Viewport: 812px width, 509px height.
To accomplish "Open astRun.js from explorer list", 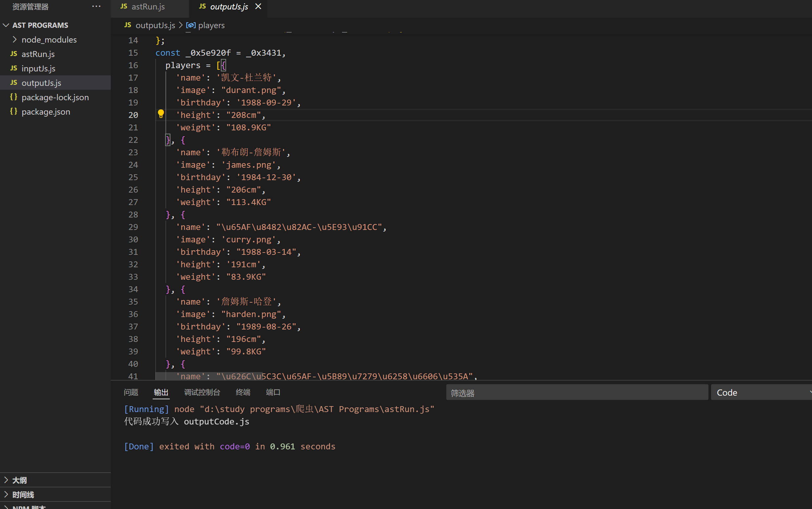I will [x=38, y=54].
